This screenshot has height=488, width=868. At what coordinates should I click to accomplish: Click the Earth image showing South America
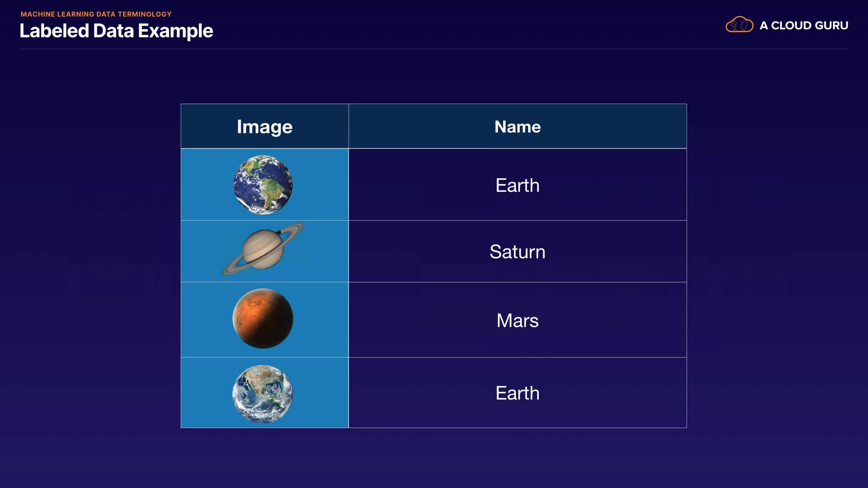[x=263, y=184]
